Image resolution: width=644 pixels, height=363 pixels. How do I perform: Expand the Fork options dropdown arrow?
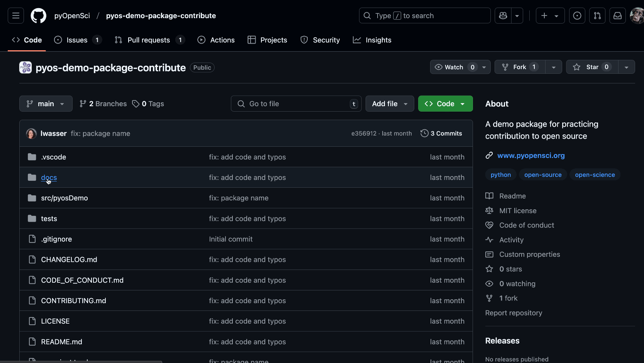[x=554, y=67]
